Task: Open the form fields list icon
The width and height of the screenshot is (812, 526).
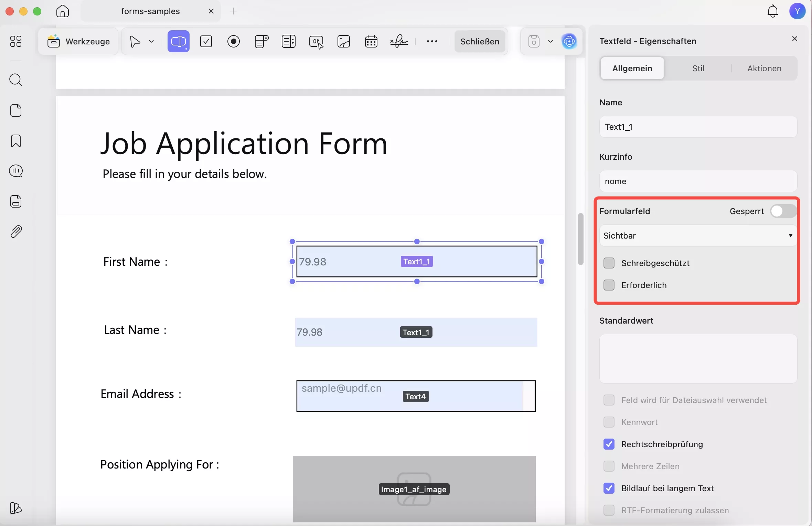Action: 16,201
